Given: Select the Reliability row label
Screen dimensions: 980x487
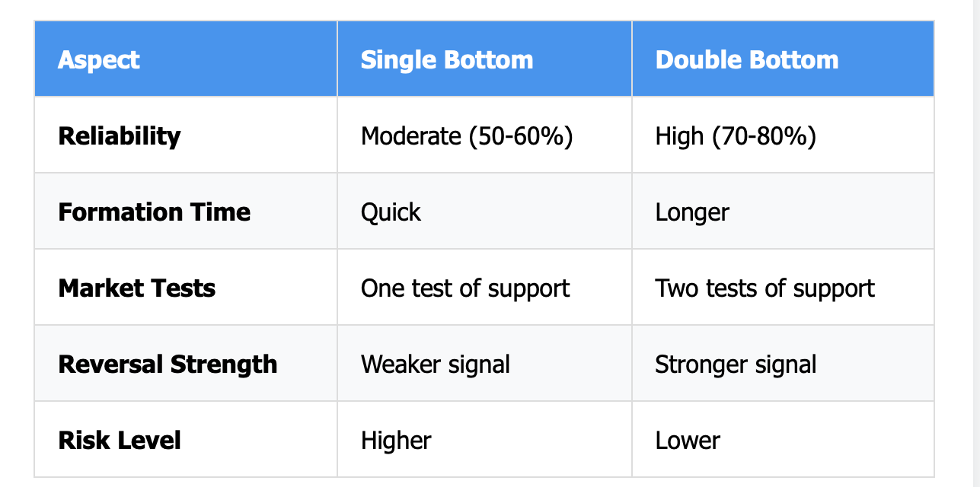Looking at the screenshot, I should point(120,136).
